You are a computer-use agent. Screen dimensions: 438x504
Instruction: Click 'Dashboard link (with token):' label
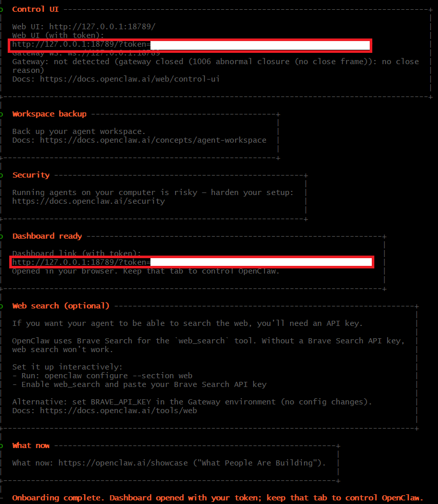tap(77, 254)
